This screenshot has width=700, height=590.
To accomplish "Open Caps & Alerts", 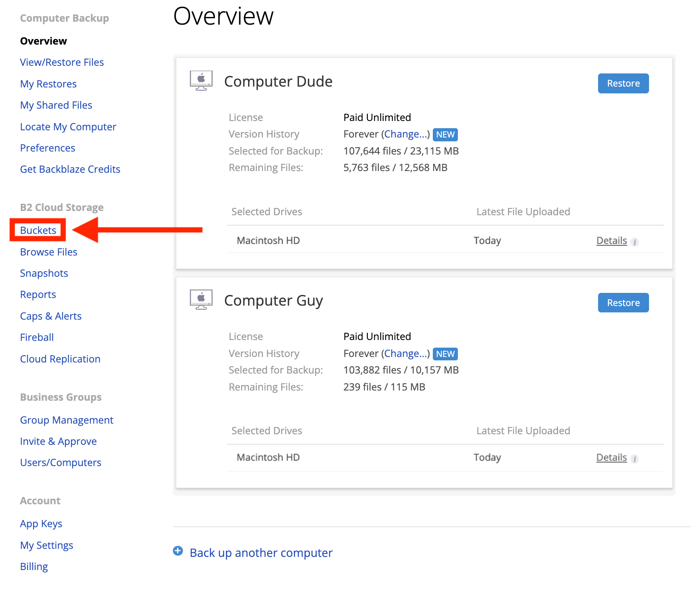I will pos(51,316).
